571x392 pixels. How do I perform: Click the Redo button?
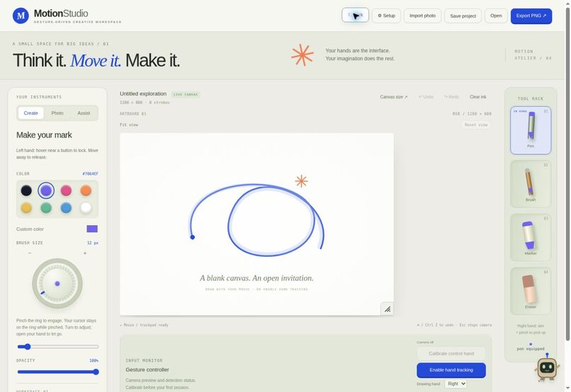point(451,97)
